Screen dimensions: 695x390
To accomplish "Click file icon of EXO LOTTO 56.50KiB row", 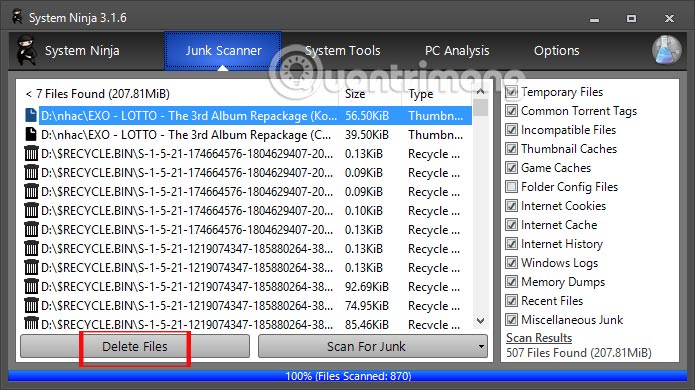I will click(x=31, y=116).
